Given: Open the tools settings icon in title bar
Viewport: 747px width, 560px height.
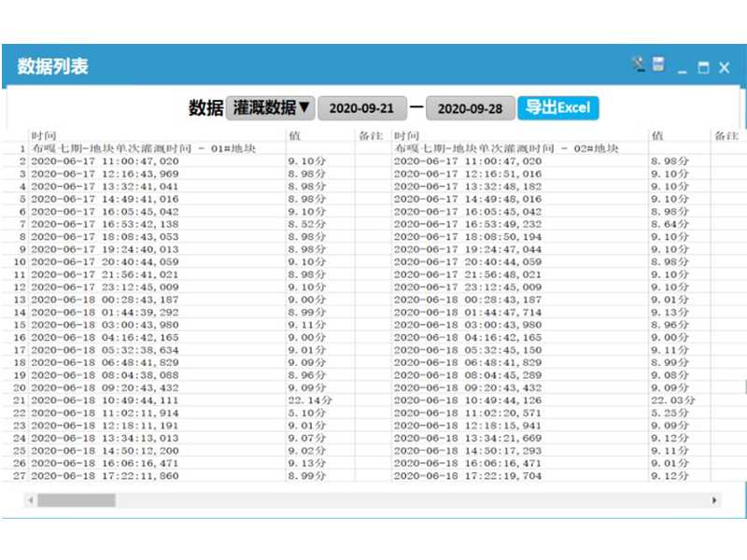Looking at the screenshot, I should [x=638, y=64].
